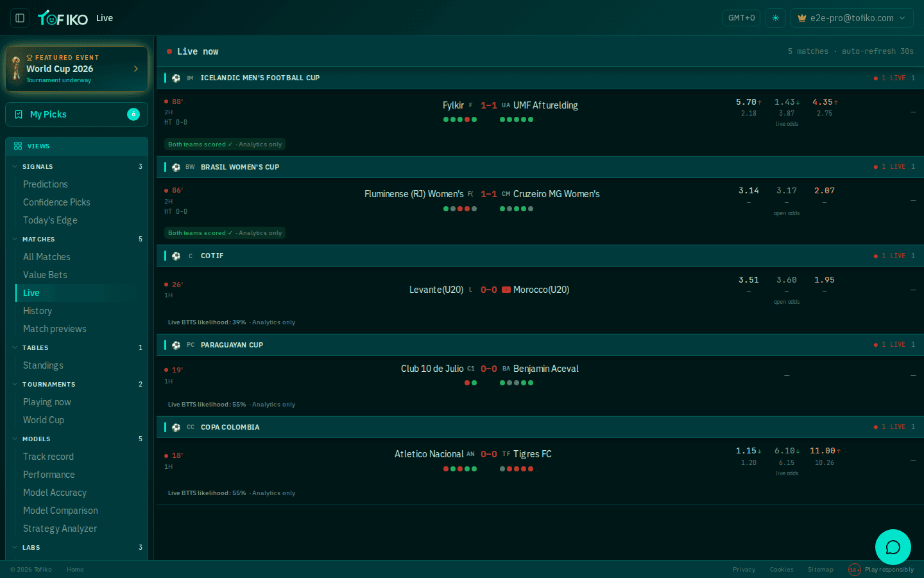924x578 pixels.
Task: Click the Morocco flag icon
Action: tap(506, 290)
